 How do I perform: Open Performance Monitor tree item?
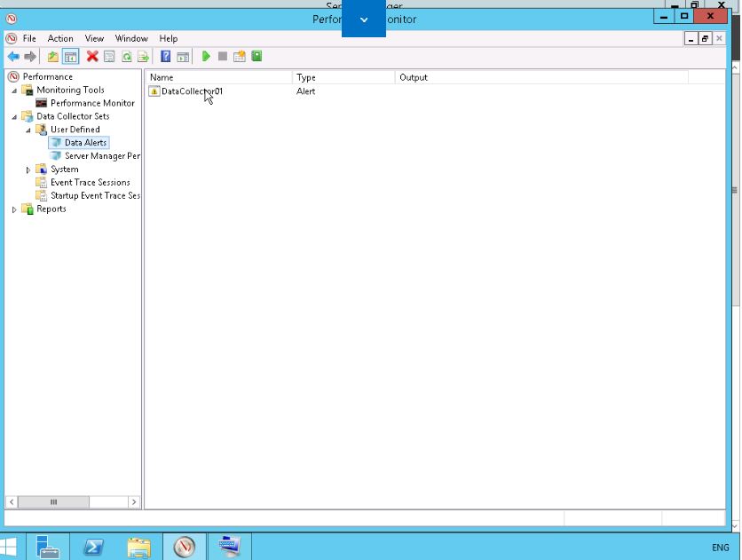[92, 103]
